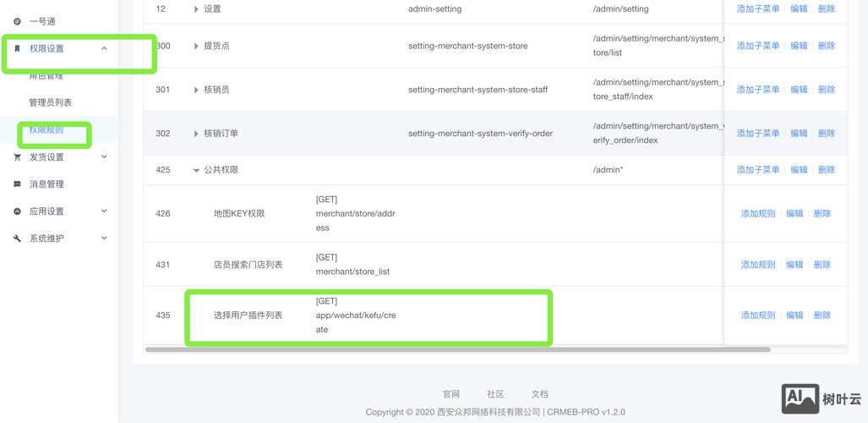Click 删除 for 设置 row
The width and height of the screenshot is (868, 423).
point(827,8)
